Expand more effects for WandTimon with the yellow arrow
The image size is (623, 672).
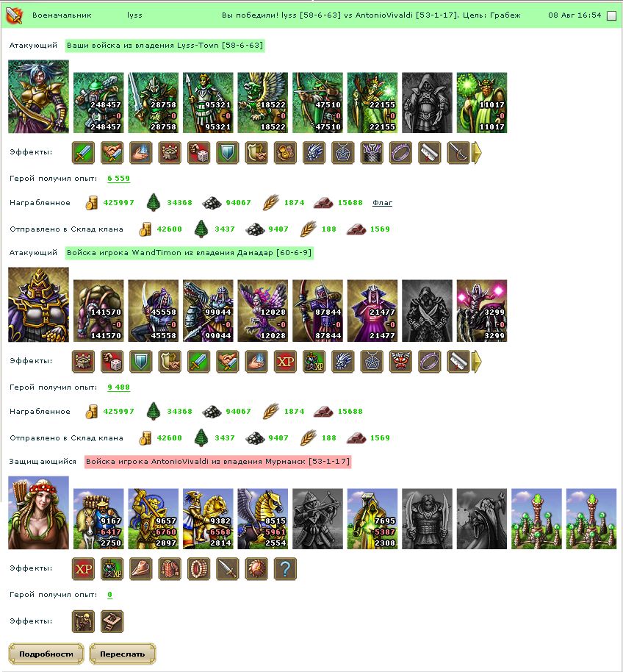click(x=476, y=361)
